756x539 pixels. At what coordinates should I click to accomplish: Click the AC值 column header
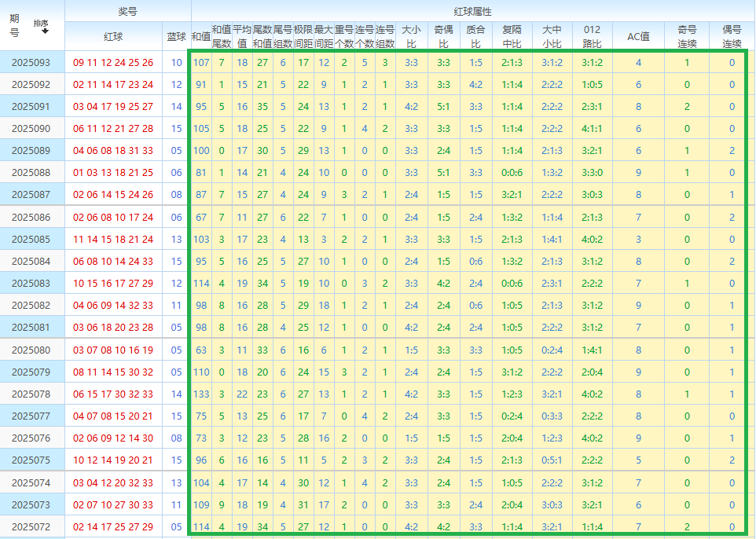tap(638, 36)
